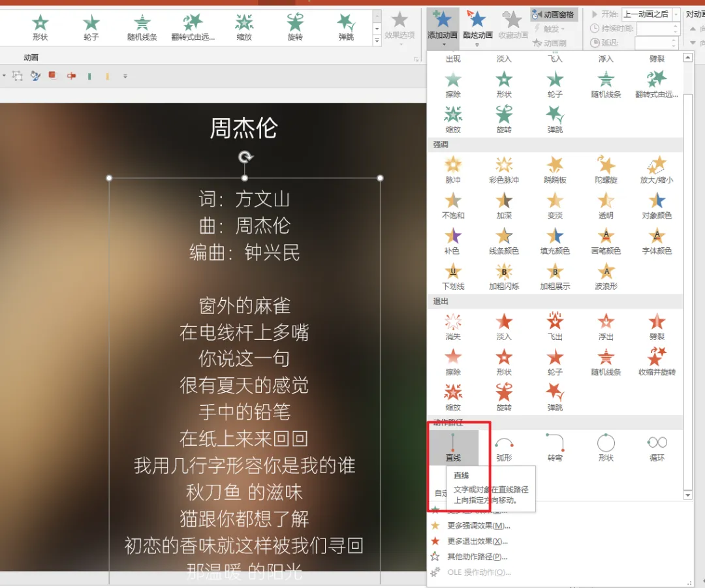
Task: Open the 触发 trigger dropdown
Action: click(548, 29)
